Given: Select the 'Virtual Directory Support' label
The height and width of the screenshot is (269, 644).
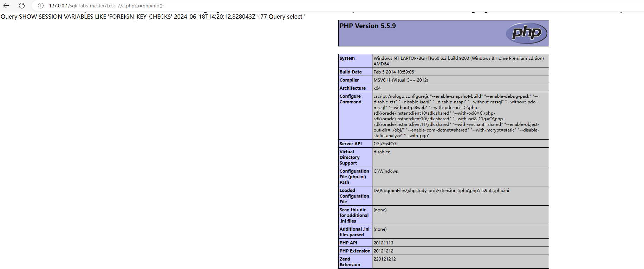Looking at the screenshot, I should click(x=350, y=158).
